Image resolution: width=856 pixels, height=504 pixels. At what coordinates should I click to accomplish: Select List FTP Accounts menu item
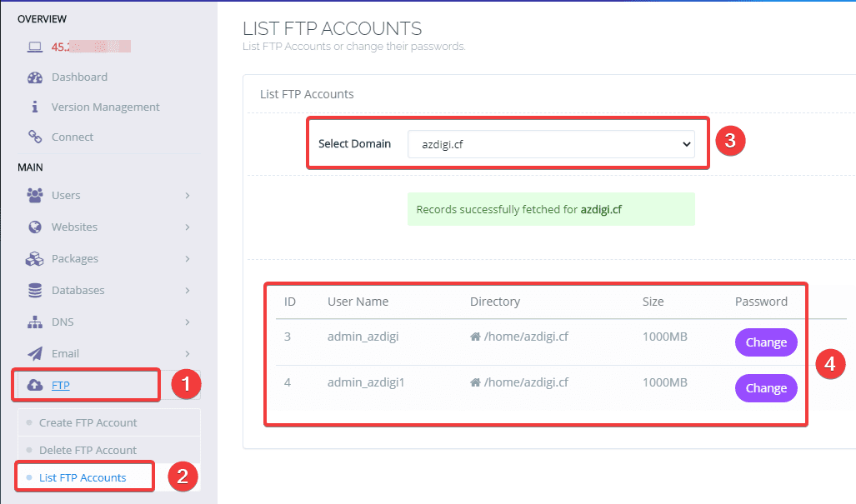click(83, 477)
